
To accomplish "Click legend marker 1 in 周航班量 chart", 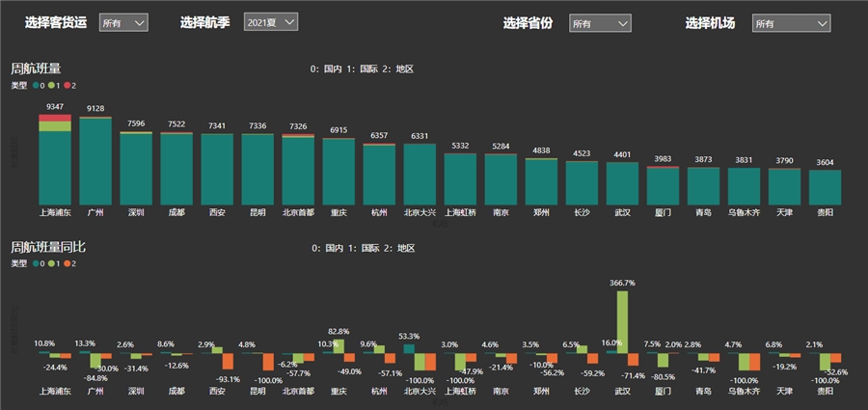I will (51, 86).
